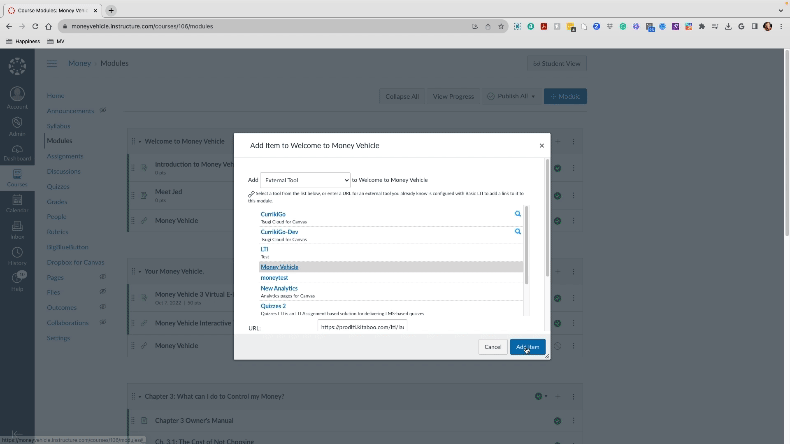Screen dimensions: 790x444
Task: Open the Publish All dropdown
Action: point(511,96)
